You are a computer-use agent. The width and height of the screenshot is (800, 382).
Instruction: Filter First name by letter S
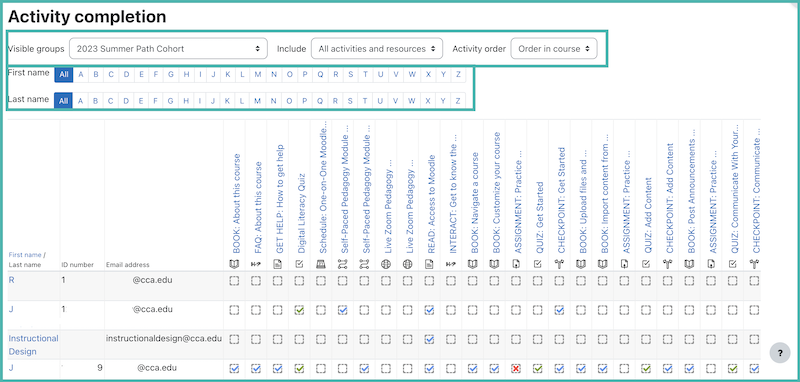351,74
